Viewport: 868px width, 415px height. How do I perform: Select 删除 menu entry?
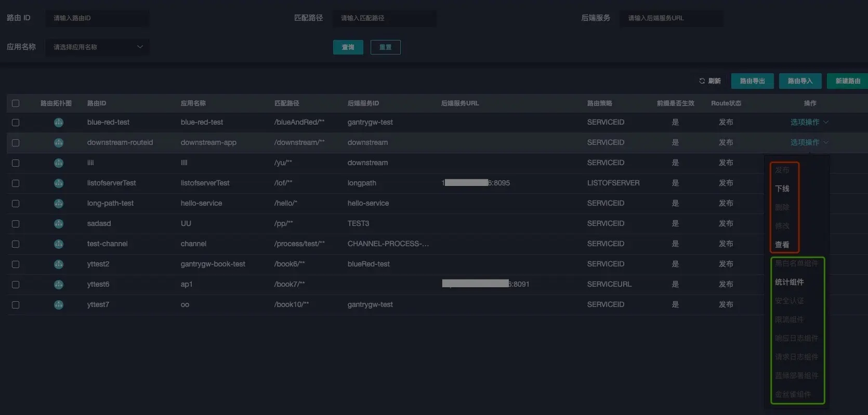(x=782, y=207)
